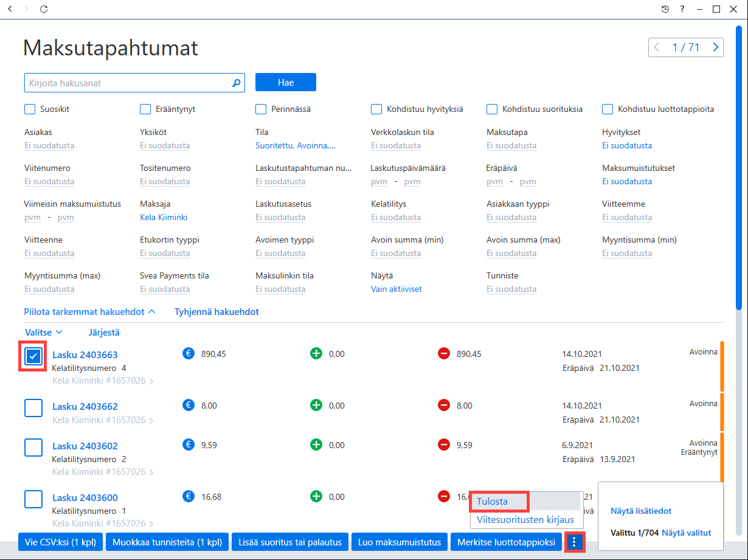Image resolution: width=748 pixels, height=560 pixels.
Task: Collapse Piilota tarkemmat hakuehdot
Action: click(90, 311)
